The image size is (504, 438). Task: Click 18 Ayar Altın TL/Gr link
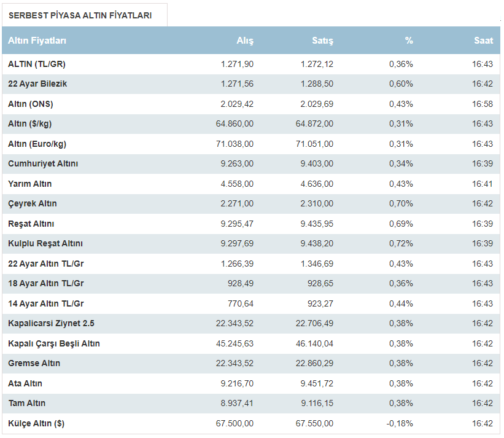[46, 283]
